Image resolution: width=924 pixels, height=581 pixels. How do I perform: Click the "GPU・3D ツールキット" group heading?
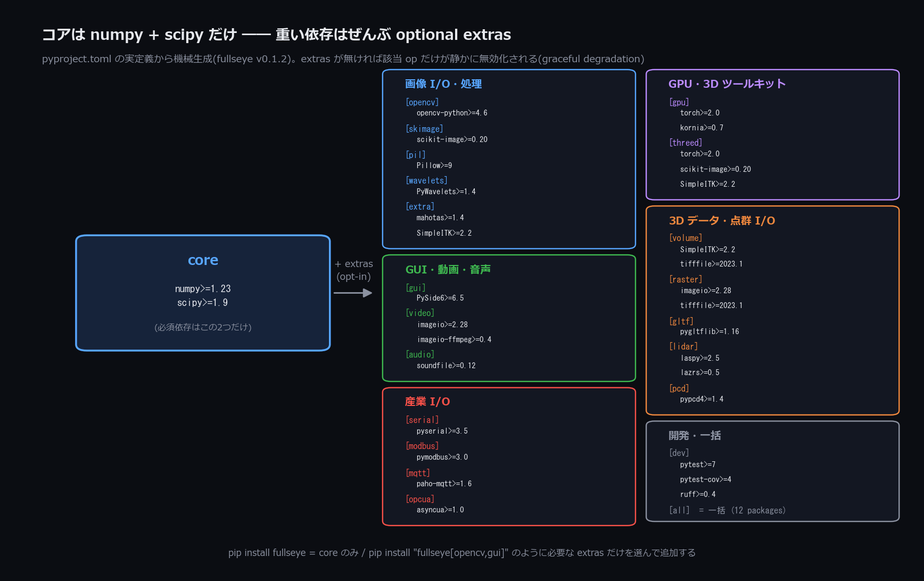(727, 84)
